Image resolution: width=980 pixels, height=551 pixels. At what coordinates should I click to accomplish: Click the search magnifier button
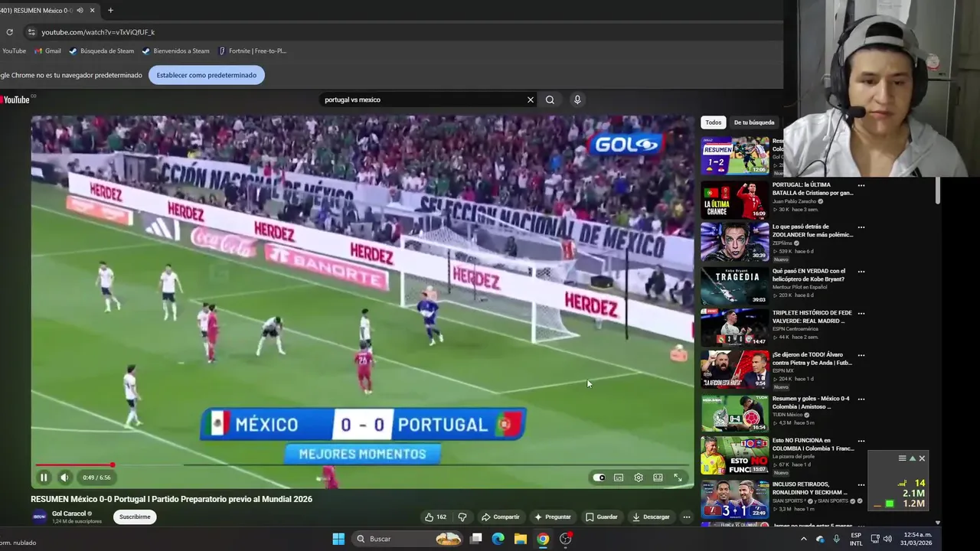point(550,99)
